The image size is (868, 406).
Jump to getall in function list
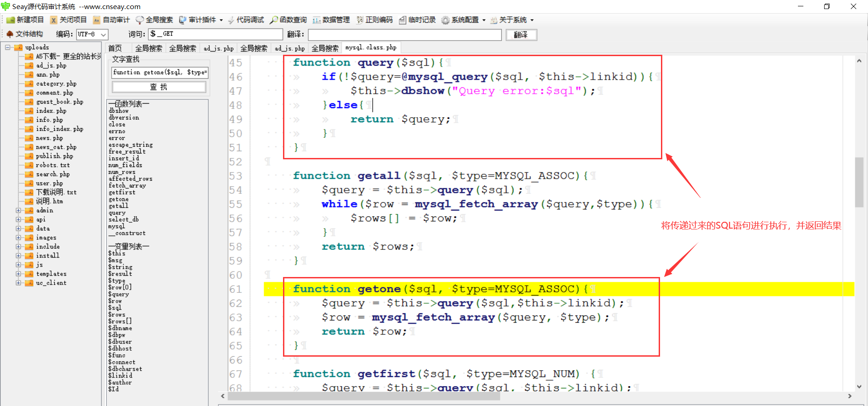click(x=118, y=206)
